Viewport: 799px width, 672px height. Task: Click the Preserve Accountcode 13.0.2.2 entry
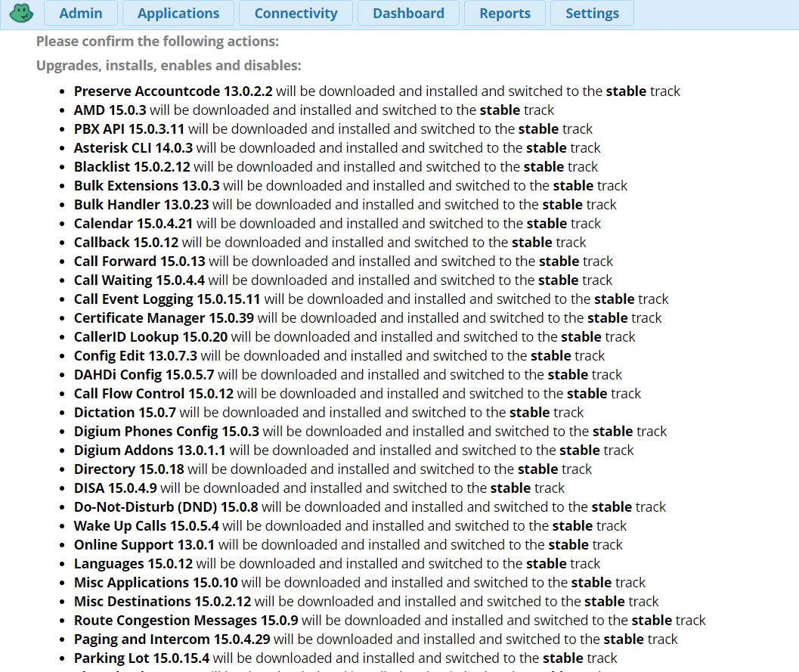click(173, 91)
